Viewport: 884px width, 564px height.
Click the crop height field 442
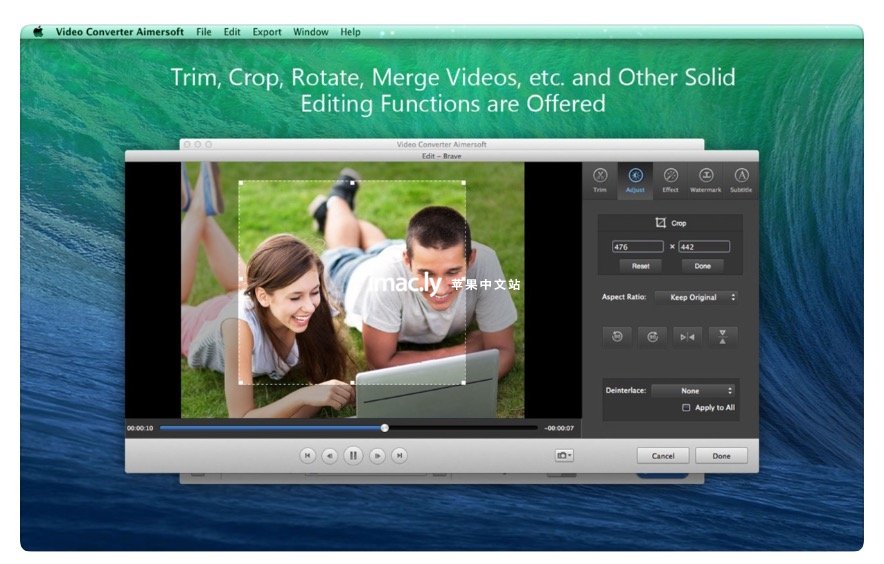tap(704, 246)
